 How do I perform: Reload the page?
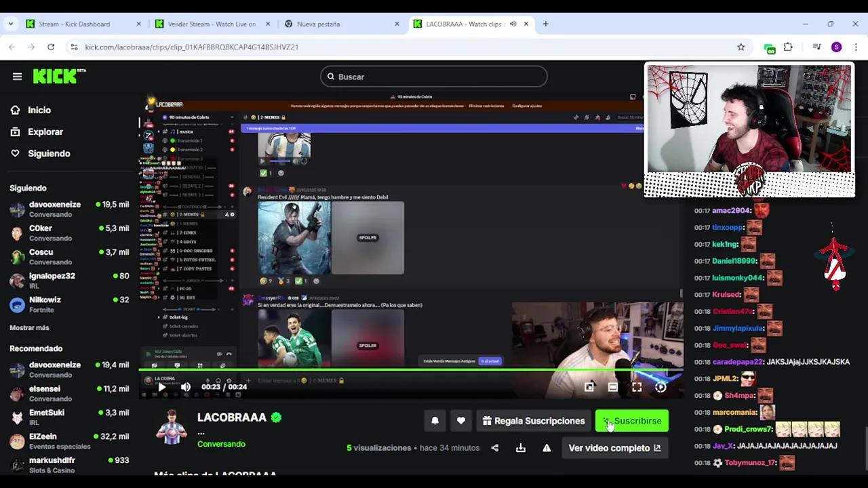pos(51,47)
